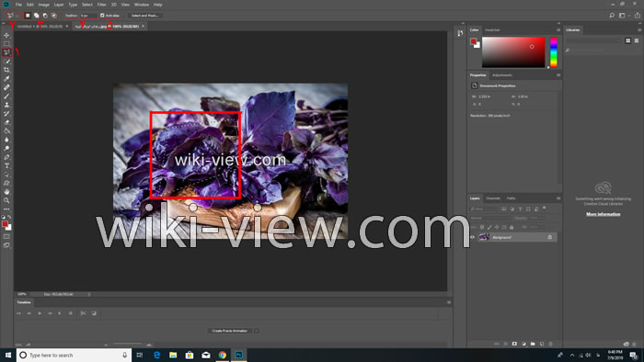Select the Eraser tool
The width and height of the screenshot is (644, 362).
pos(6,122)
